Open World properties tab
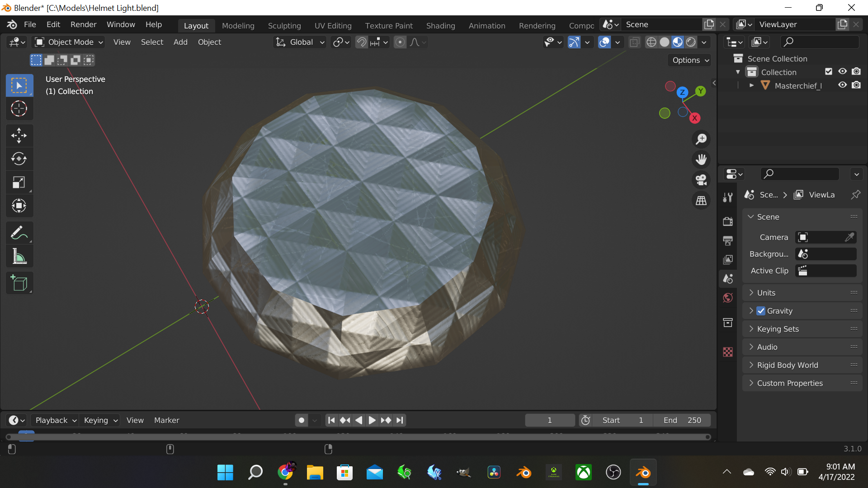This screenshot has height=488, width=868. (x=728, y=298)
